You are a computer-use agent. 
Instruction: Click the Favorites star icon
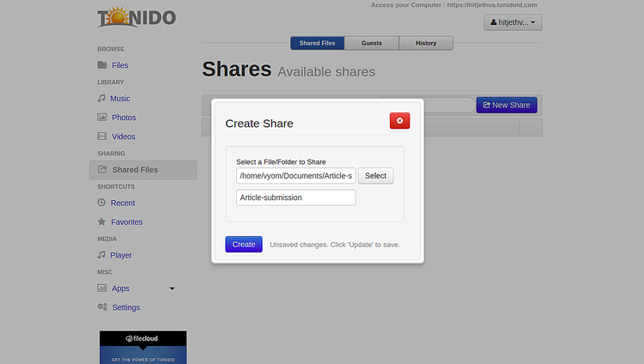click(102, 222)
